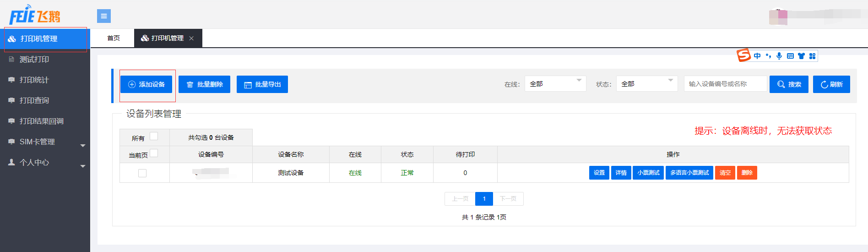Check the 当前页 checkbox
Screen dimensions: 868x252
154,153
